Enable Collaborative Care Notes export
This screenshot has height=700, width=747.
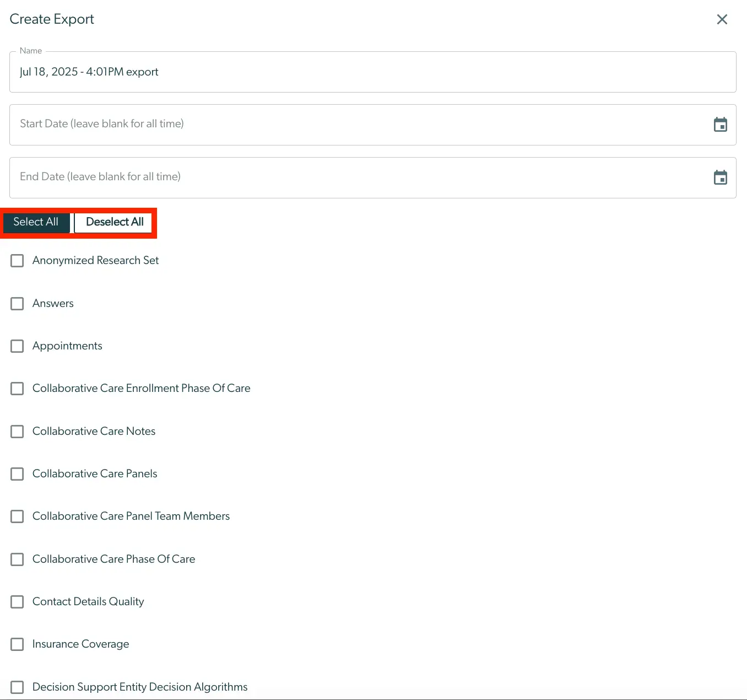point(17,432)
